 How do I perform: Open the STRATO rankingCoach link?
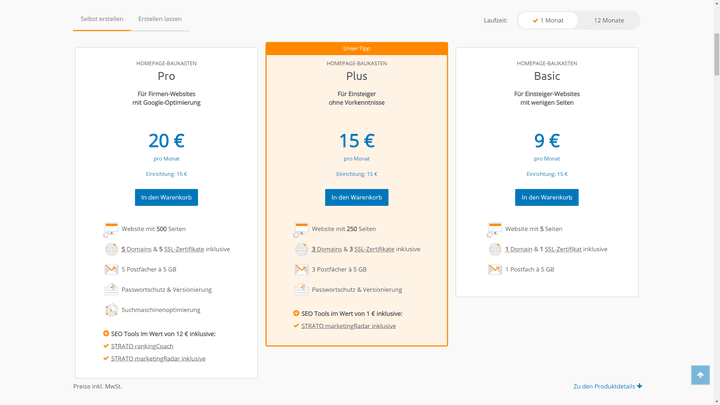coord(142,346)
